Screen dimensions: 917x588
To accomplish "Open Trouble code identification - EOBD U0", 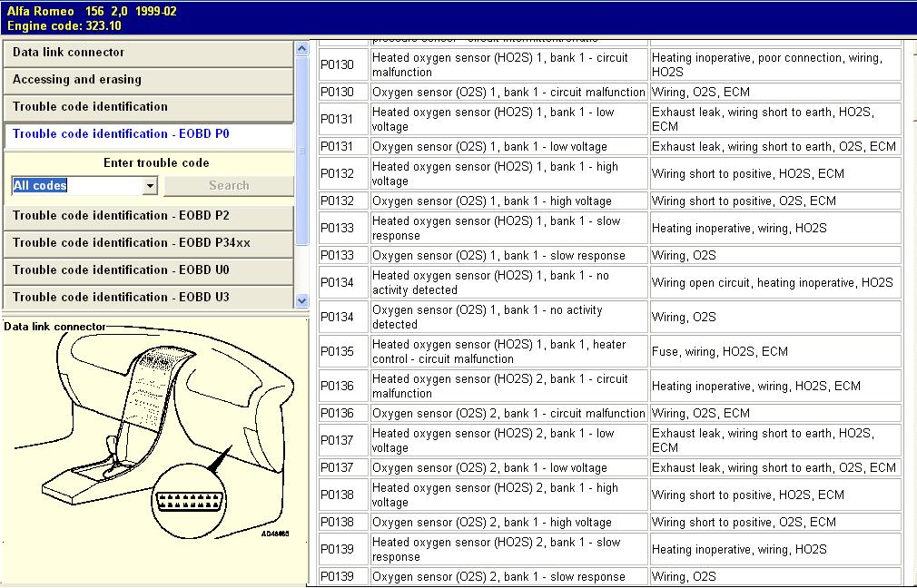I will [148, 270].
